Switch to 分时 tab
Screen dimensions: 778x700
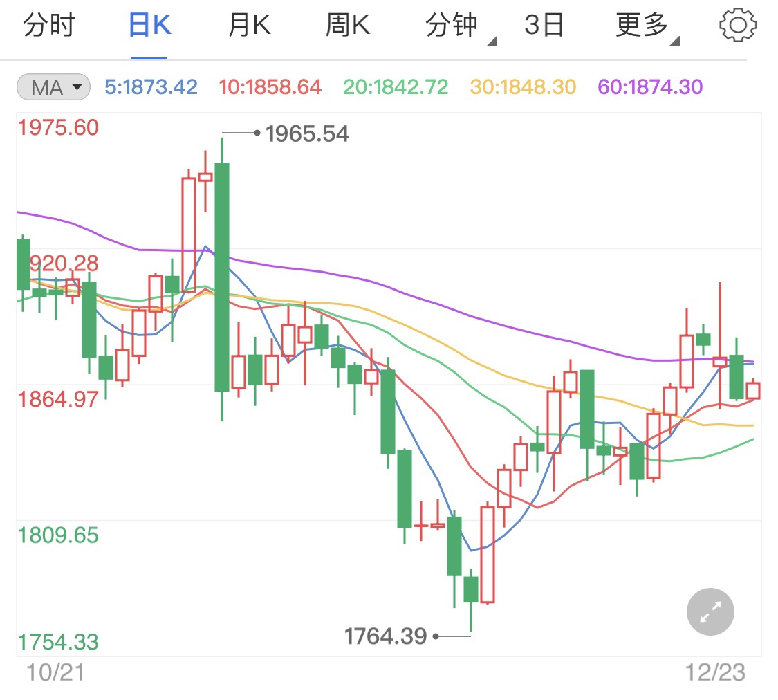click(x=48, y=26)
